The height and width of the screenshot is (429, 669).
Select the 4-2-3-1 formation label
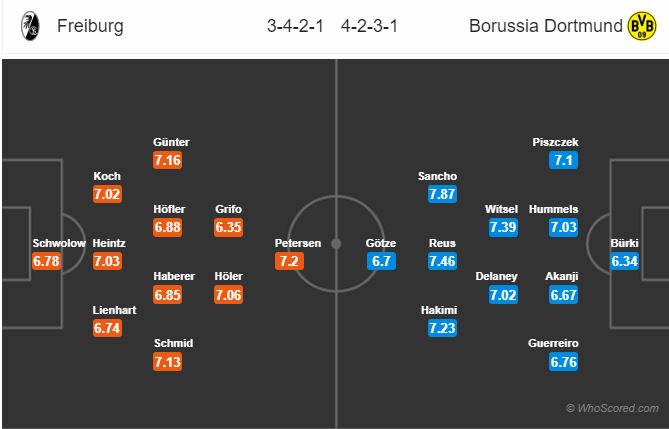point(369,26)
